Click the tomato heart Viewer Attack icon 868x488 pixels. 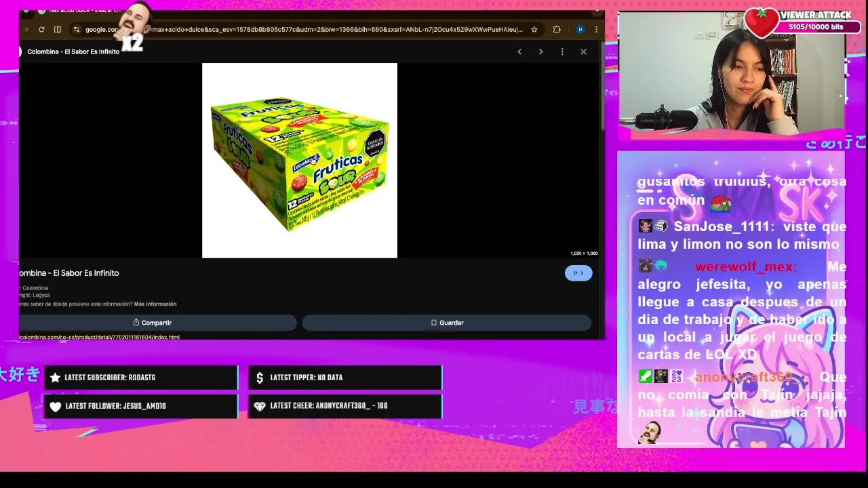761,22
